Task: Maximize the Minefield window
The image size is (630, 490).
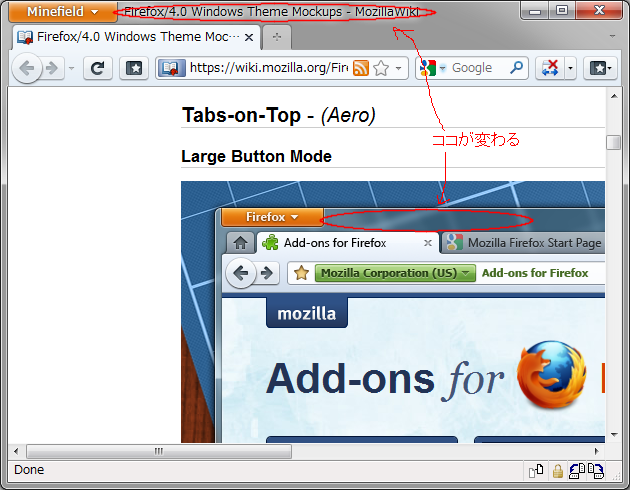Action: click(x=562, y=10)
